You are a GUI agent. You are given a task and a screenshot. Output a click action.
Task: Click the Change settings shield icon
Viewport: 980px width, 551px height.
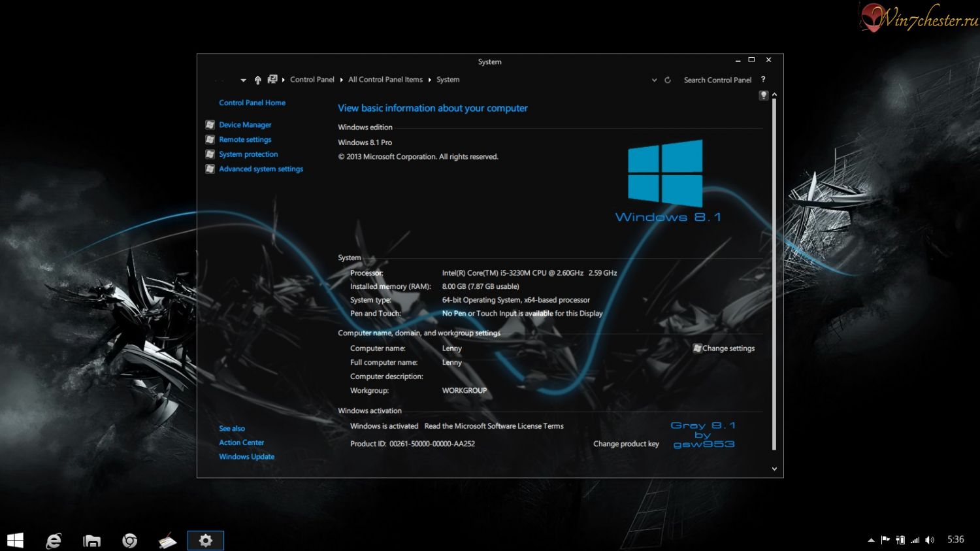pos(697,348)
